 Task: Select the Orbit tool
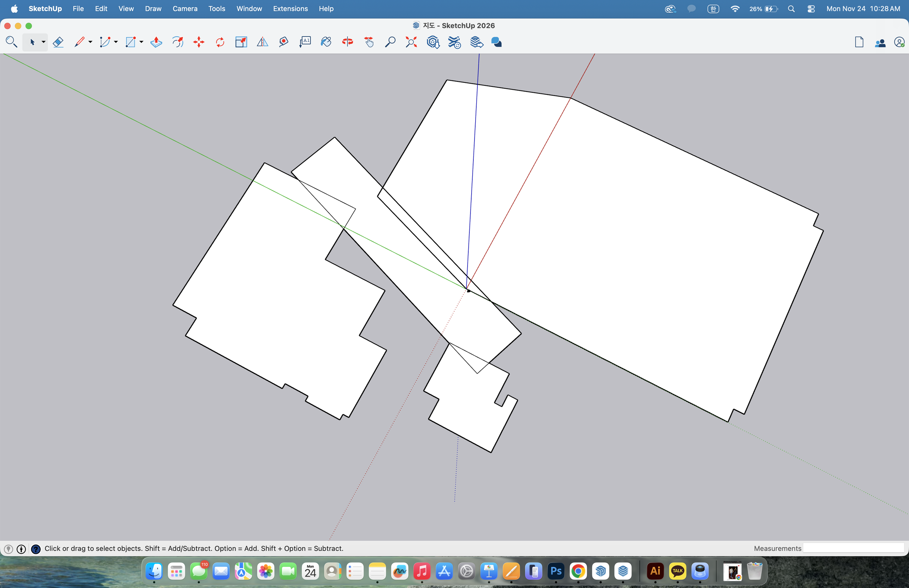[347, 42]
